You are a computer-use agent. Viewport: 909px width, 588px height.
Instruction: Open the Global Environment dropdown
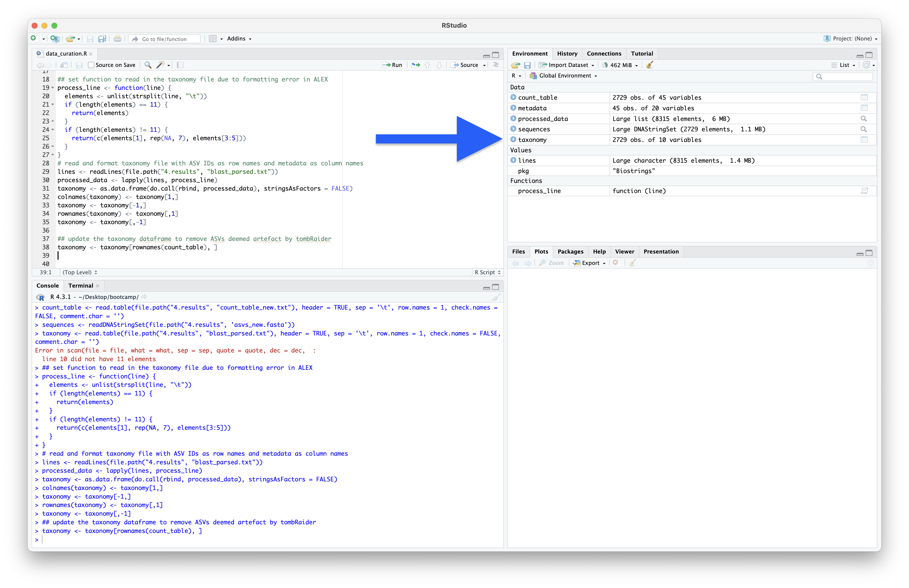(x=563, y=76)
